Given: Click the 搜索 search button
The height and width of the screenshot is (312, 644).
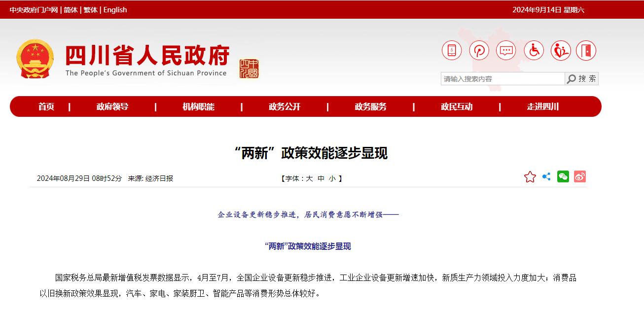Looking at the screenshot, I should [586, 78].
